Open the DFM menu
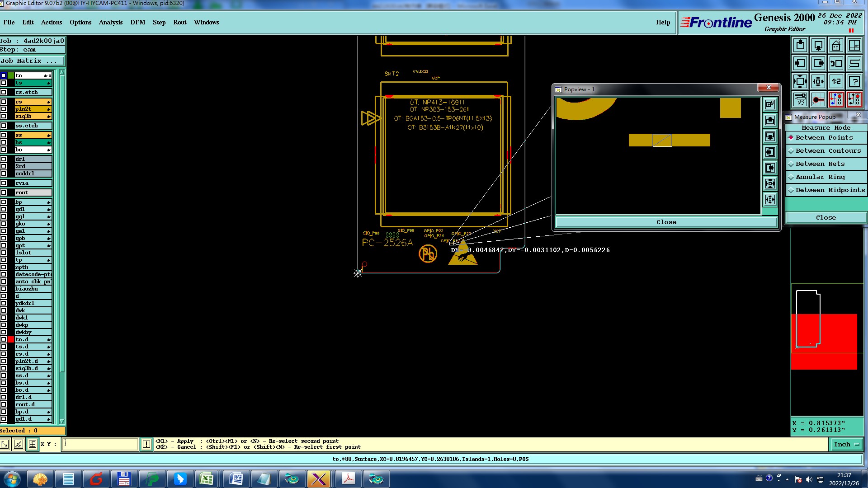This screenshot has width=868, height=488. 137,22
